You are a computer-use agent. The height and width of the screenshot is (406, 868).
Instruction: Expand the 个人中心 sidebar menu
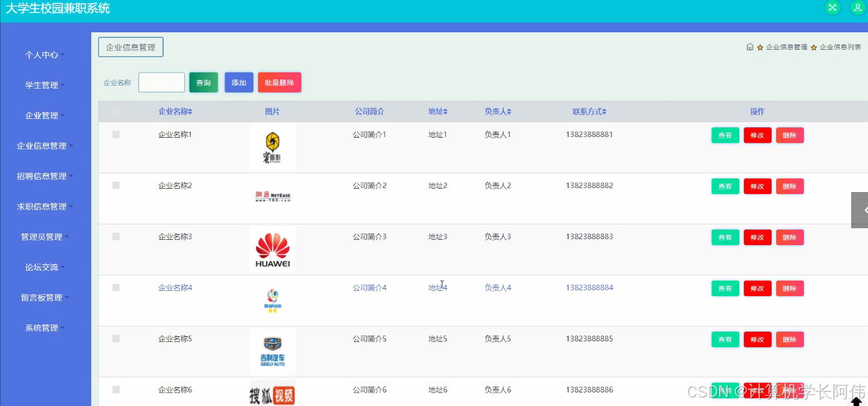tap(45, 55)
